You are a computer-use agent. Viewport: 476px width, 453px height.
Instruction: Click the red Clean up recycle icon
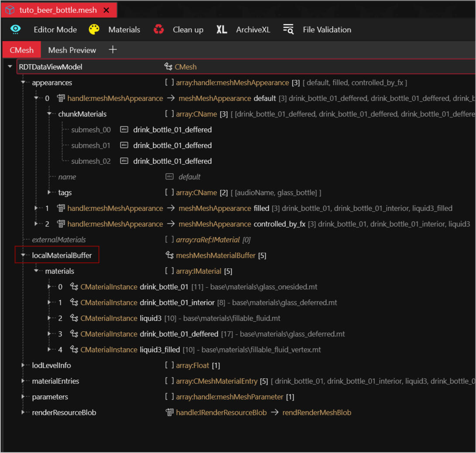pos(159,30)
